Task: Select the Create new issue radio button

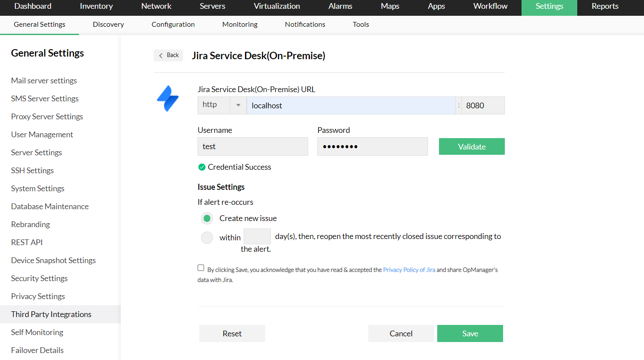Action: (206, 218)
